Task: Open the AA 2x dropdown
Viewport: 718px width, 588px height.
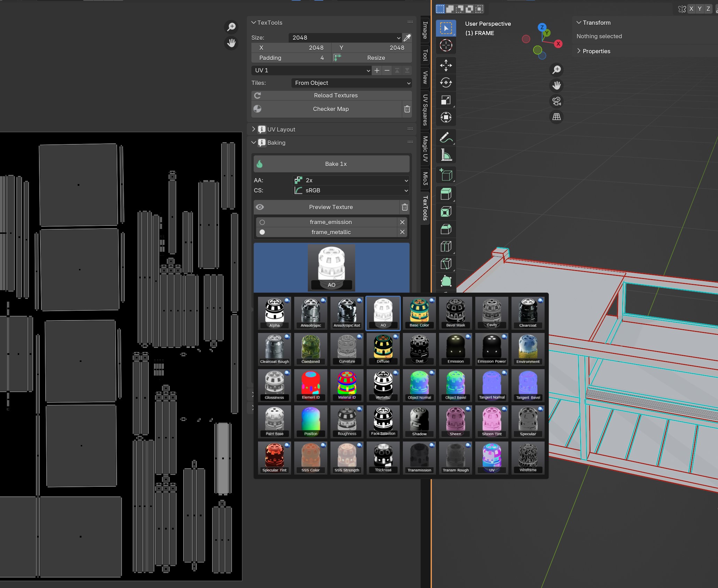Action: [x=351, y=180]
